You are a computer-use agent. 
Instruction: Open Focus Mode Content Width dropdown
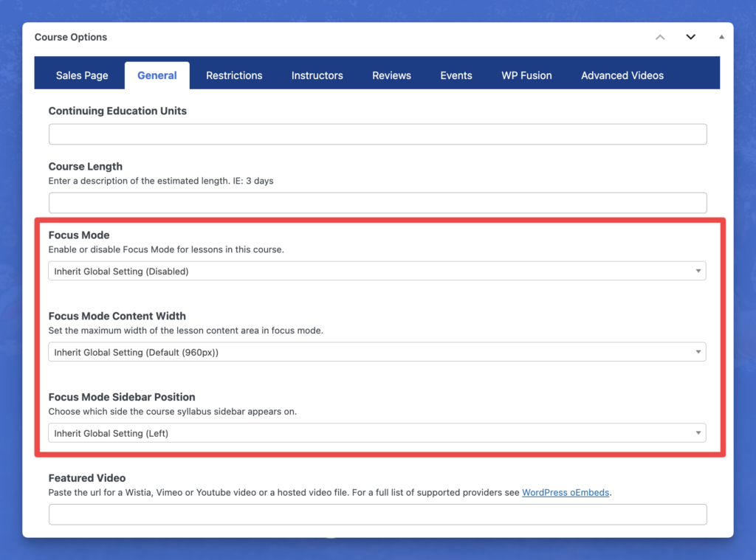click(x=377, y=352)
